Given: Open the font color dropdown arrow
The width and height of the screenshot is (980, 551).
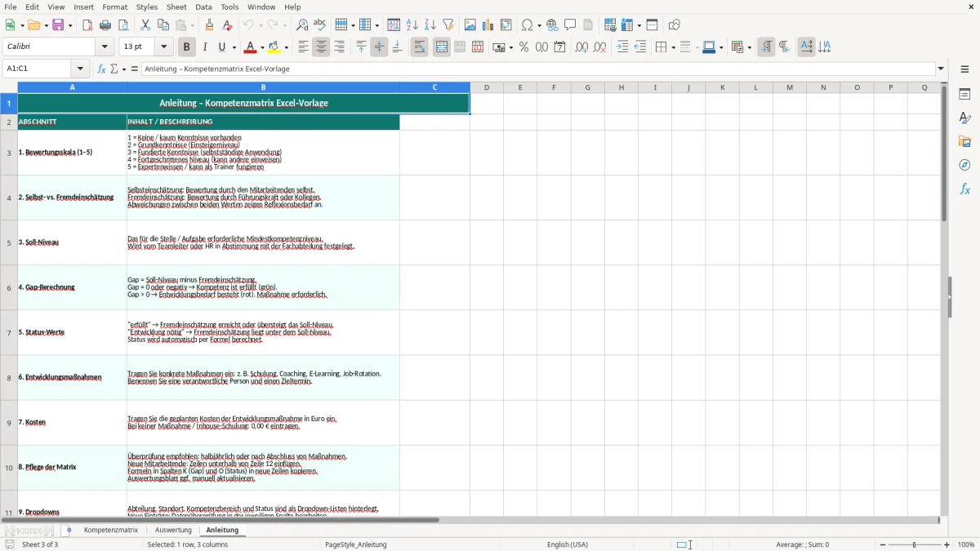Looking at the screenshot, I should [262, 47].
